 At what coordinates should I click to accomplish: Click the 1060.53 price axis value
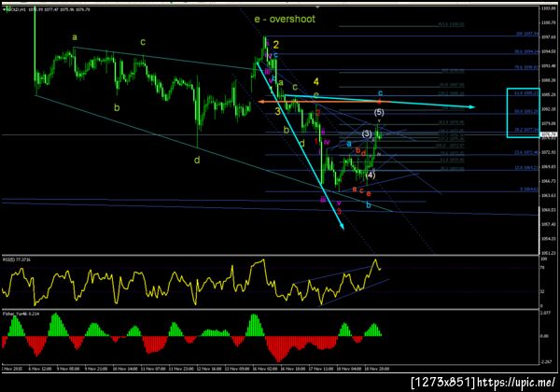549,210
